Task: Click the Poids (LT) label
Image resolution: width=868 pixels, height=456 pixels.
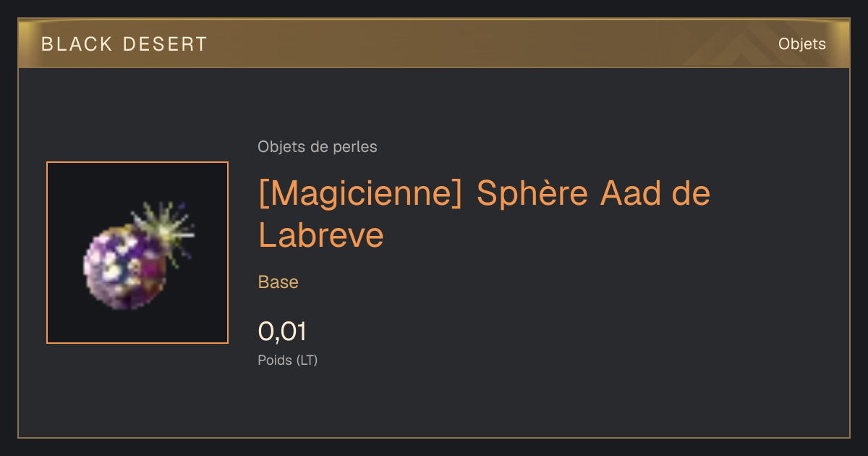Action: coord(288,360)
